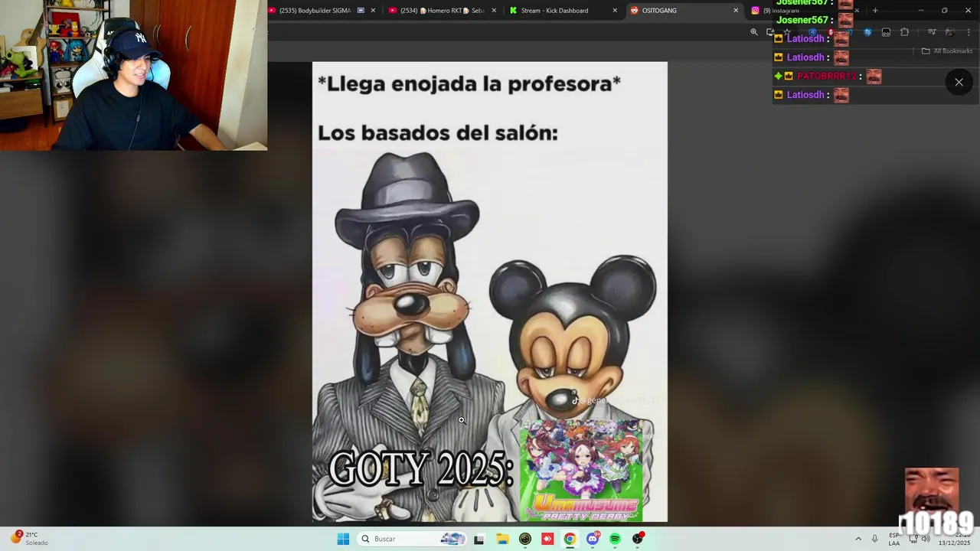This screenshot has height=551, width=980.
Task: Click the Buscar taskbar search field
Action: (x=412, y=539)
